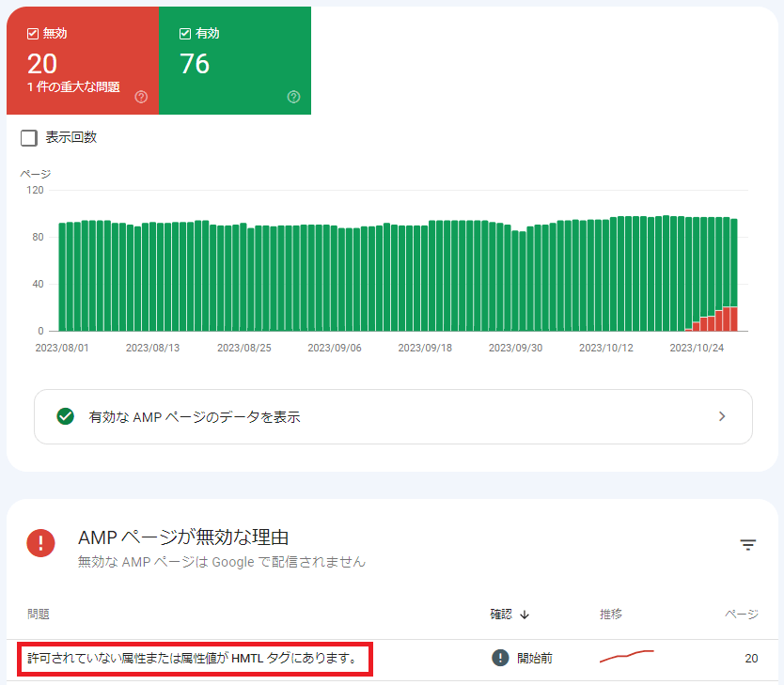Click the 問題 column header
This screenshot has width=784, height=685.
[x=39, y=615]
